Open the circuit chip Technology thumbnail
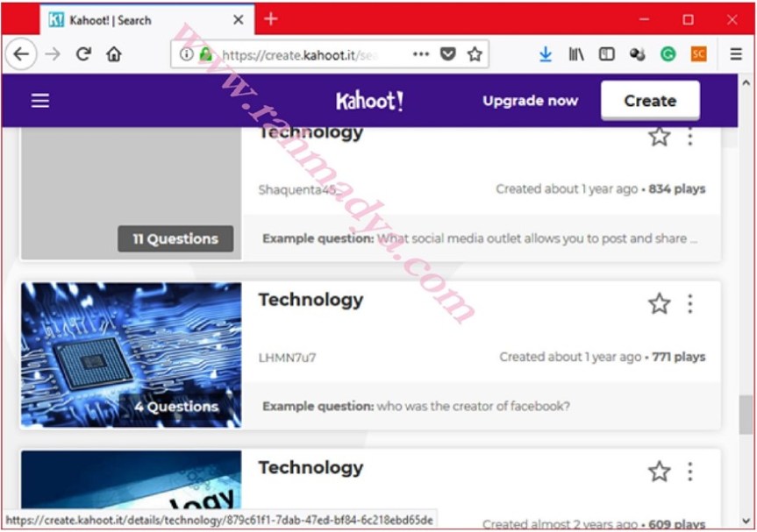757x532 pixels. tap(131, 354)
